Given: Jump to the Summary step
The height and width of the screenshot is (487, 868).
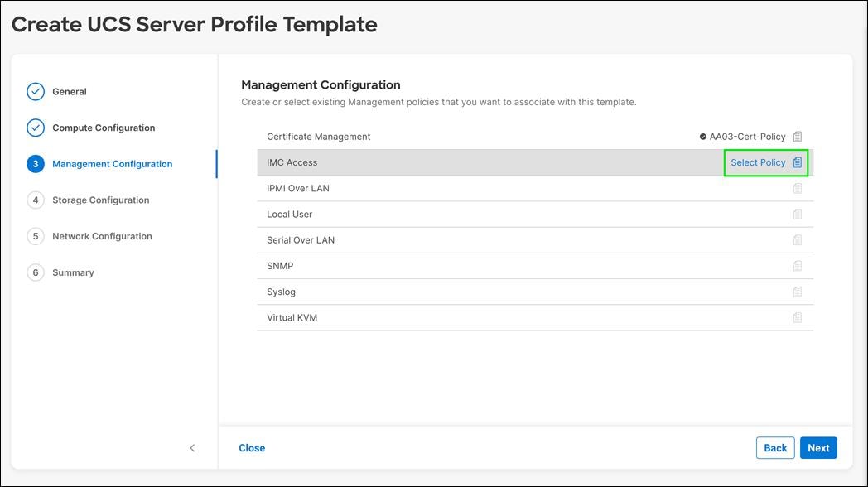Looking at the screenshot, I should click(73, 272).
